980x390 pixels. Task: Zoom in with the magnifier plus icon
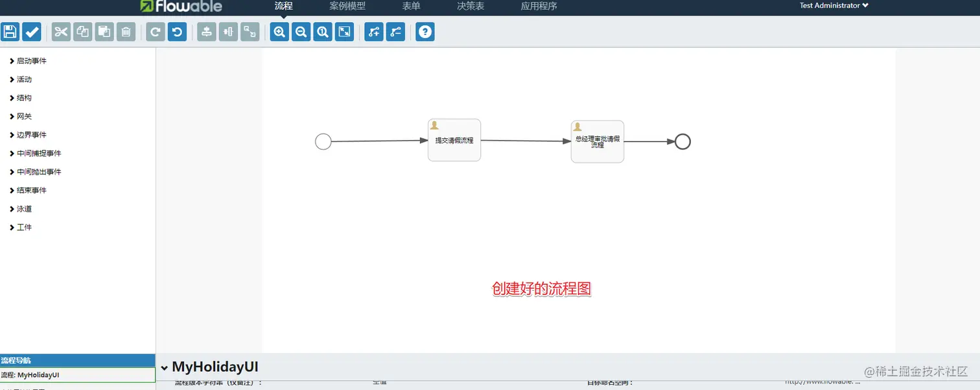tap(279, 32)
